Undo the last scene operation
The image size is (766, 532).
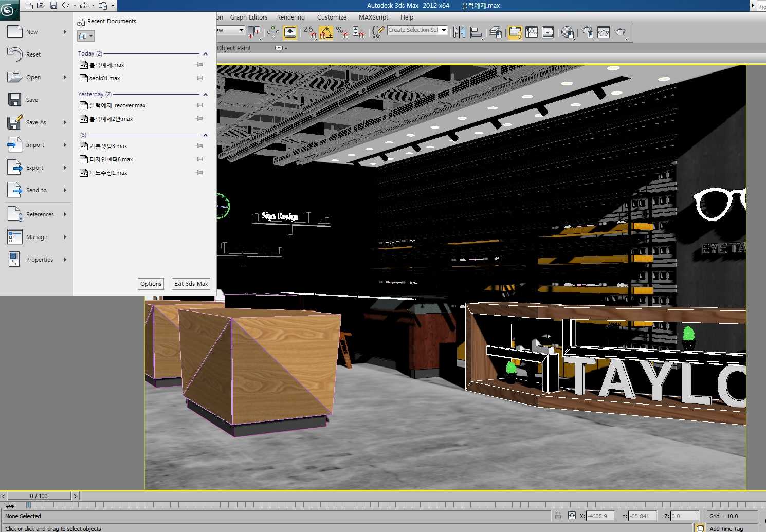(66, 6)
